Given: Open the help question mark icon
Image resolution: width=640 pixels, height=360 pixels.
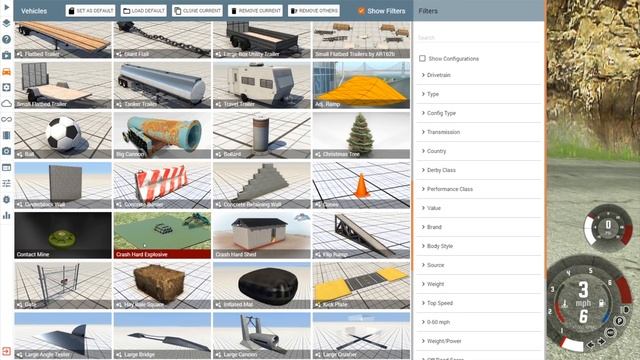Looking at the screenshot, I should tap(6, 39).
